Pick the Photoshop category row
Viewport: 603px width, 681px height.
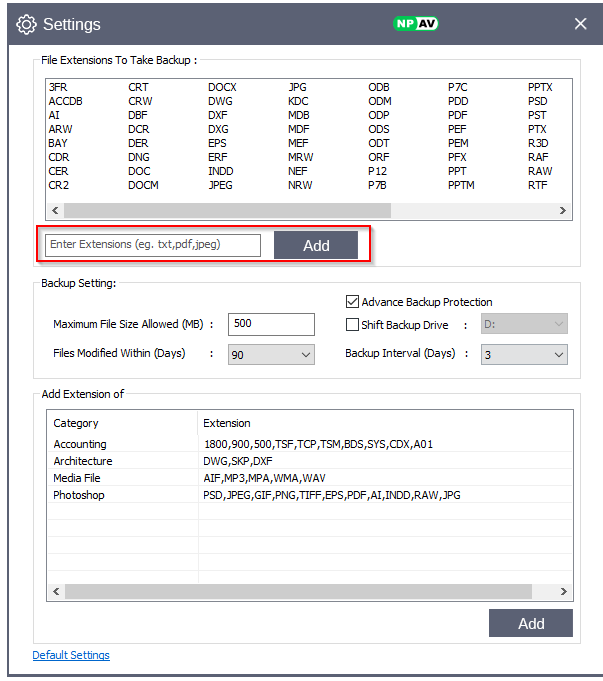pyautogui.click(x=79, y=495)
